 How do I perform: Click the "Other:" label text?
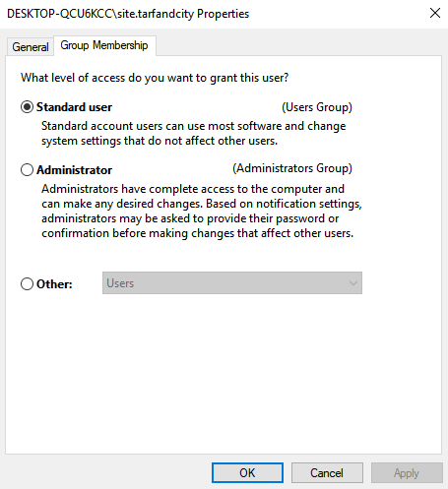click(54, 284)
